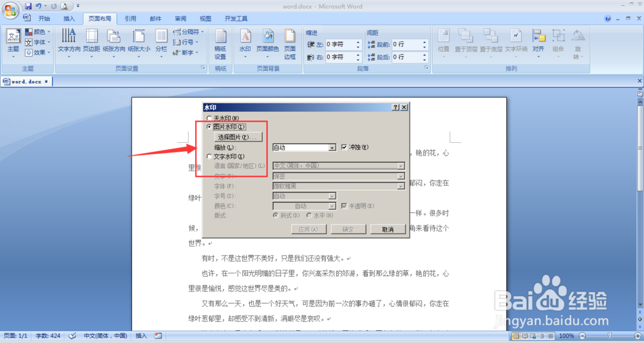Image resolution: width=644 pixels, height=343 pixels.
Task: Click the macro recording status bar icon
Action: pos(158,336)
